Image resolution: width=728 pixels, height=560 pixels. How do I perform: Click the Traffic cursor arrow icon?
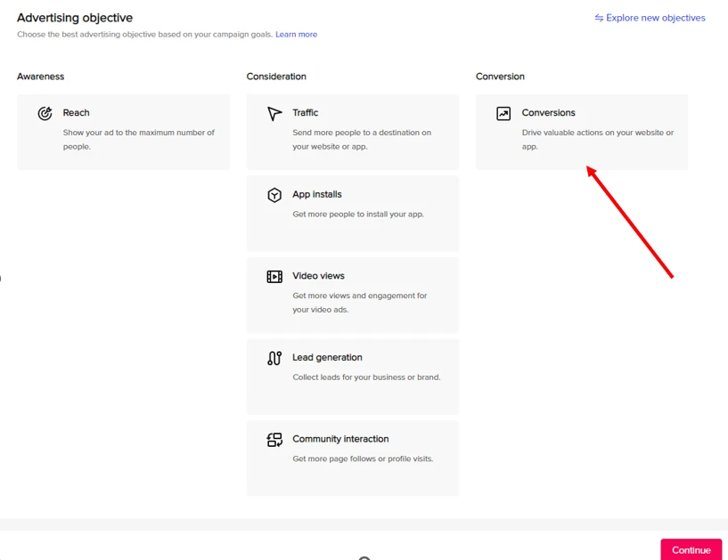(274, 113)
